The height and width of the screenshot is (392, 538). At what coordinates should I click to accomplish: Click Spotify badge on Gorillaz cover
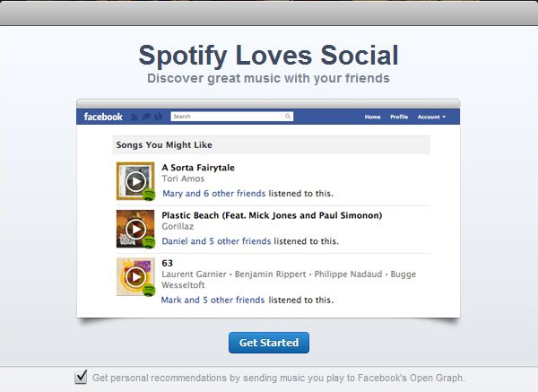click(149, 242)
